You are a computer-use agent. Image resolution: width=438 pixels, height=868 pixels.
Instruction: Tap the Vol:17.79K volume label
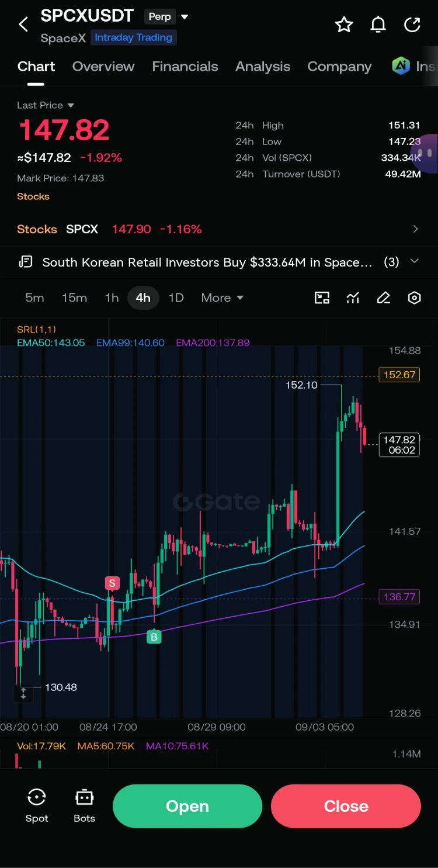coord(41,746)
